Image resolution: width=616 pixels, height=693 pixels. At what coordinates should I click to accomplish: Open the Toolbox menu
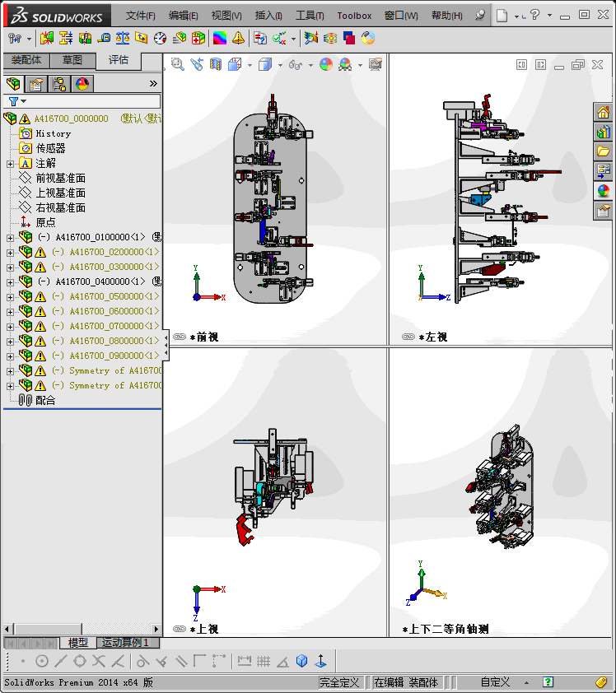coord(354,16)
